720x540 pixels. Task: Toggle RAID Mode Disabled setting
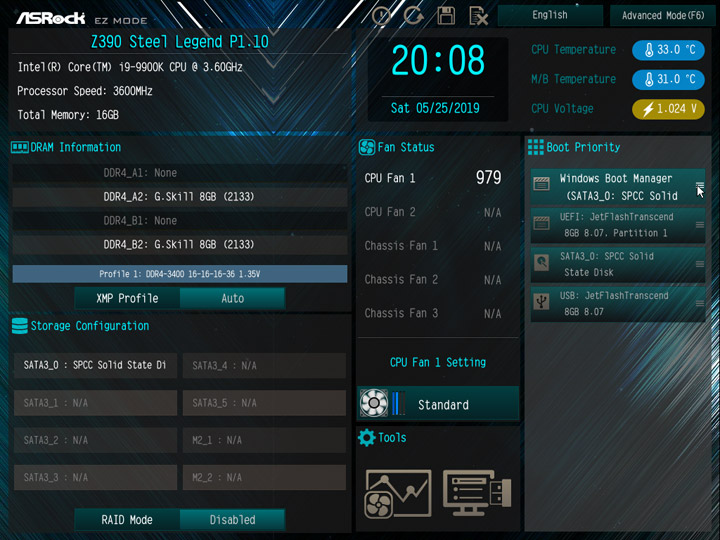click(232, 520)
